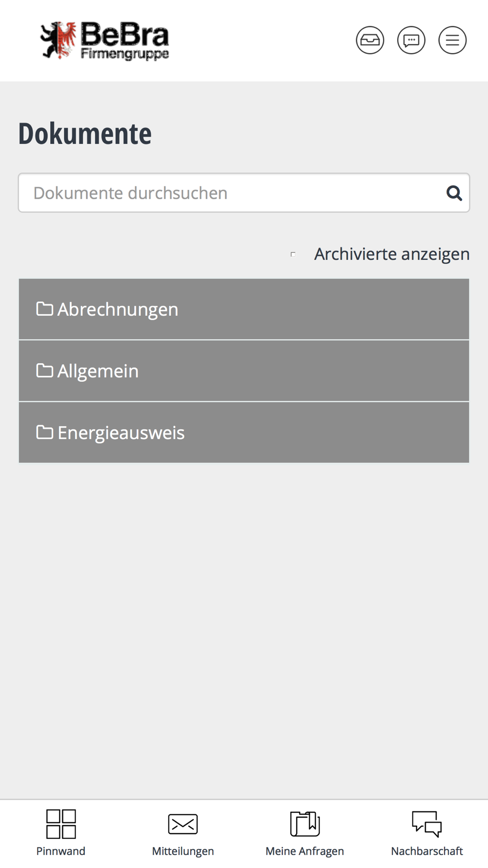Toggle the Archivierte anzeigen checkbox
This screenshot has height=868, width=488.
click(x=293, y=254)
